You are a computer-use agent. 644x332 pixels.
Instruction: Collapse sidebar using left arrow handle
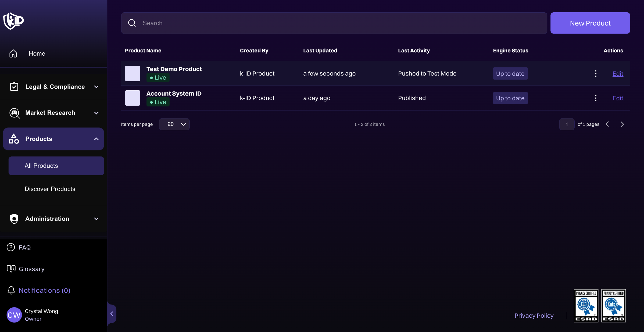[x=112, y=314]
